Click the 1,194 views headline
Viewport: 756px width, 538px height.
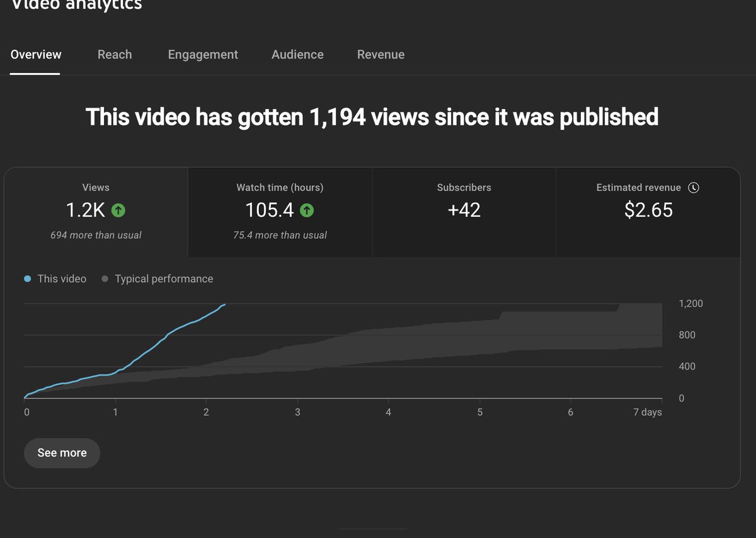(372, 117)
